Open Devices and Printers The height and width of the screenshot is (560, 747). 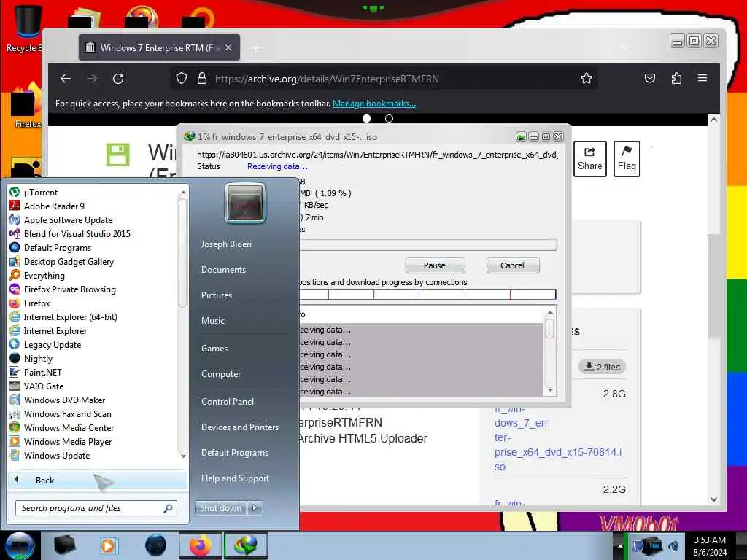[239, 427]
